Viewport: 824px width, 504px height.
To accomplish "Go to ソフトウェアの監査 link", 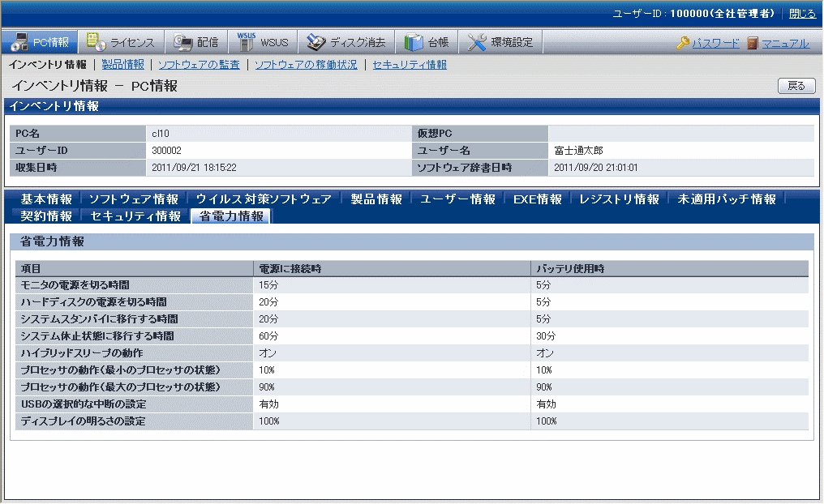I will [x=199, y=65].
